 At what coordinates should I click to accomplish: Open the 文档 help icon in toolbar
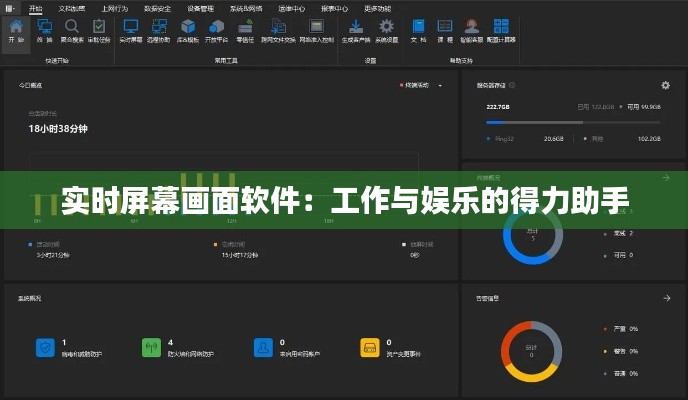tap(421, 29)
